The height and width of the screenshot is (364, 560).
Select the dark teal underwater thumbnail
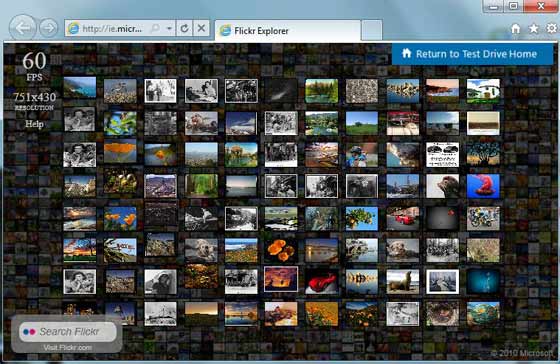(483, 281)
